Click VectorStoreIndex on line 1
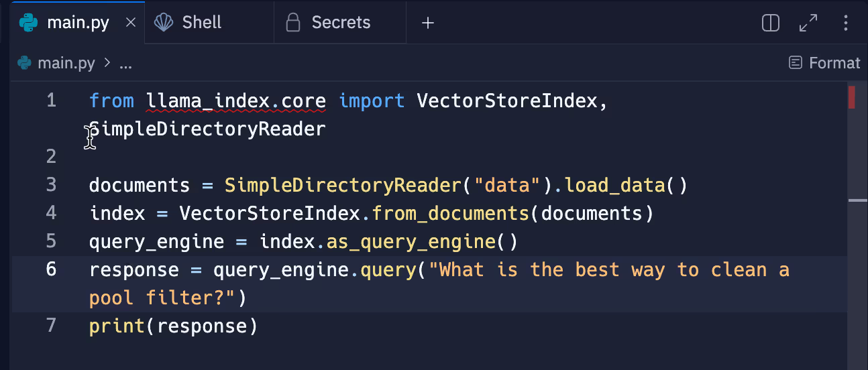Viewport: 868px width, 370px height. [x=506, y=101]
